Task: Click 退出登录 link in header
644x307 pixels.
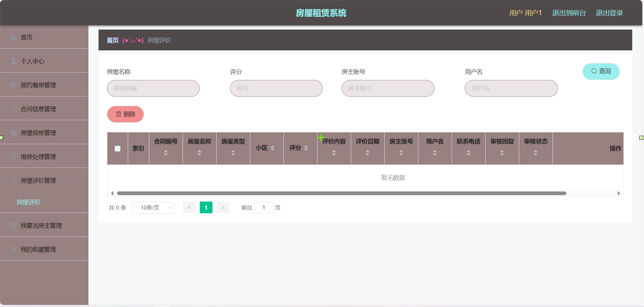Action: 609,13
